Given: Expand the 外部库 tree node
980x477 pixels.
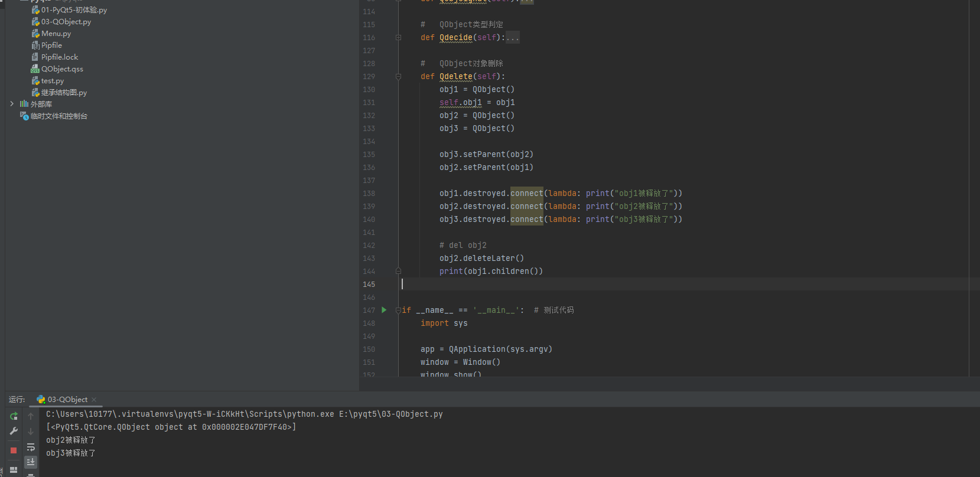Looking at the screenshot, I should click(x=12, y=104).
